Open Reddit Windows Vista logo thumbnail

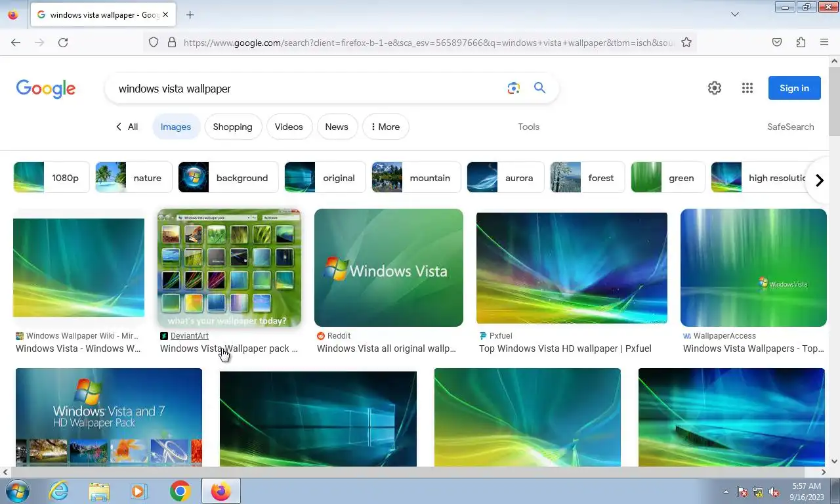tap(388, 268)
